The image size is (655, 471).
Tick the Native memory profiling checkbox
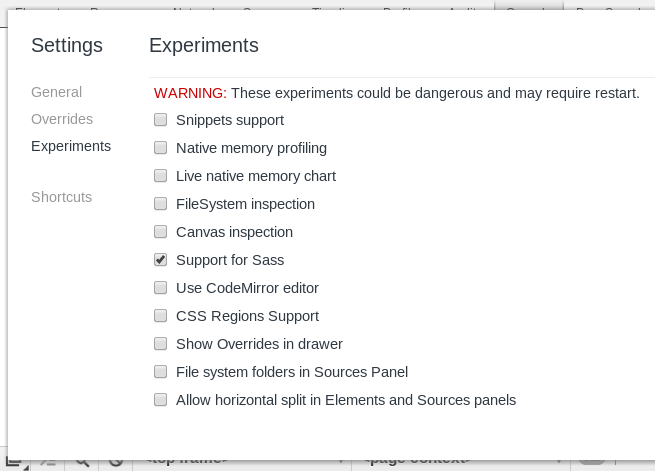coord(160,148)
